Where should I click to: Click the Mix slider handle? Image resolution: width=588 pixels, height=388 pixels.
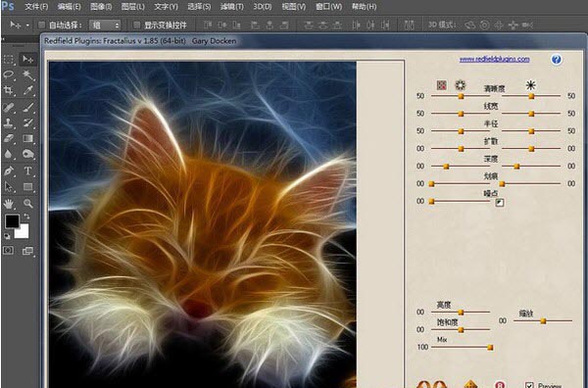tap(490, 348)
